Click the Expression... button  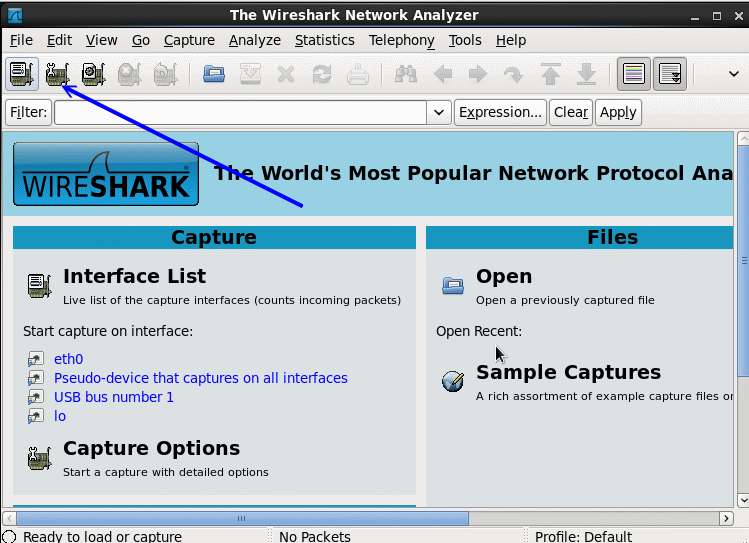pyautogui.click(x=500, y=112)
